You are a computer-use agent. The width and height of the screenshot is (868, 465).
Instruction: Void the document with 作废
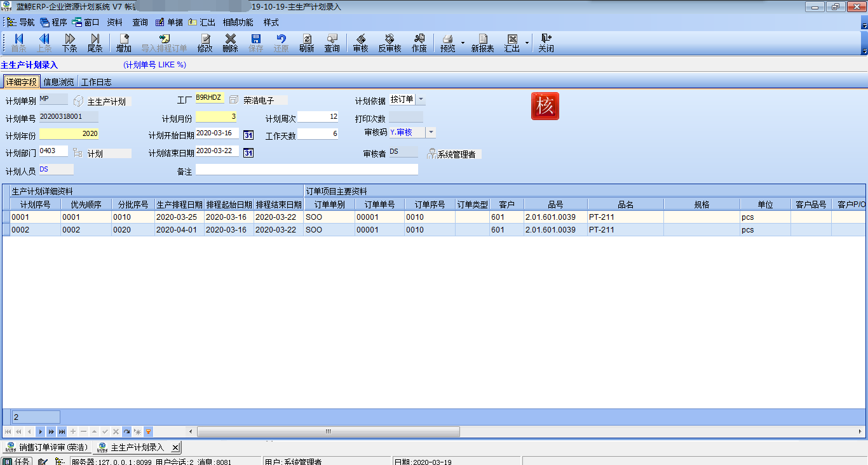[x=419, y=43]
